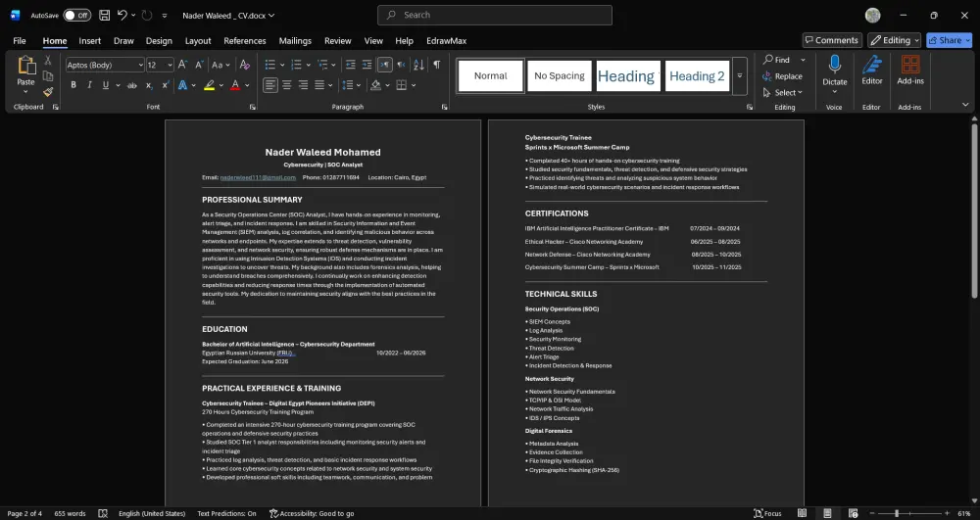Click the Search box in the title bar

[x=494, y=15]
